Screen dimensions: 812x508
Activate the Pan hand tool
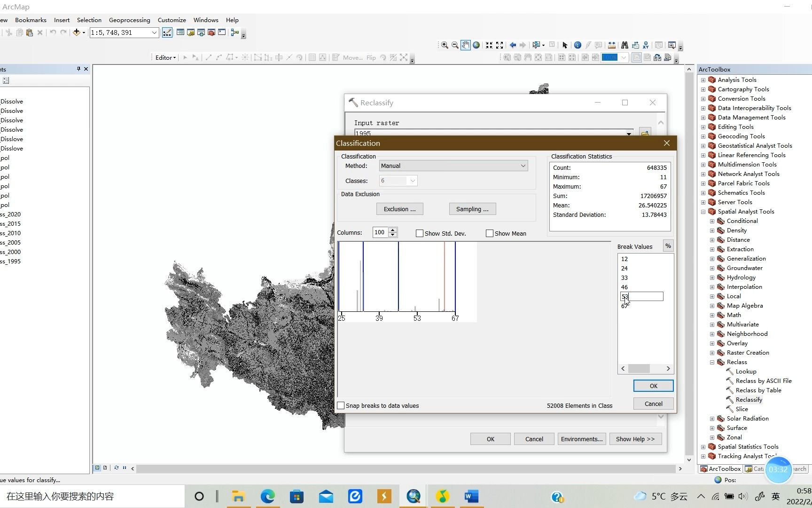465,45
